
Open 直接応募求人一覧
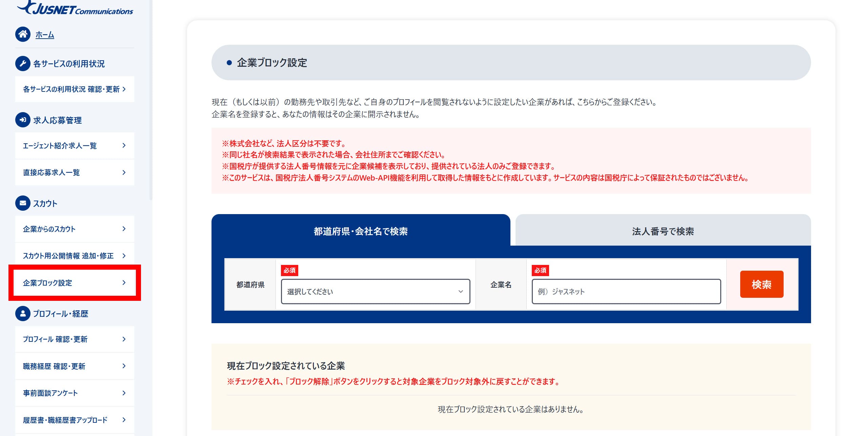point(75,172)
